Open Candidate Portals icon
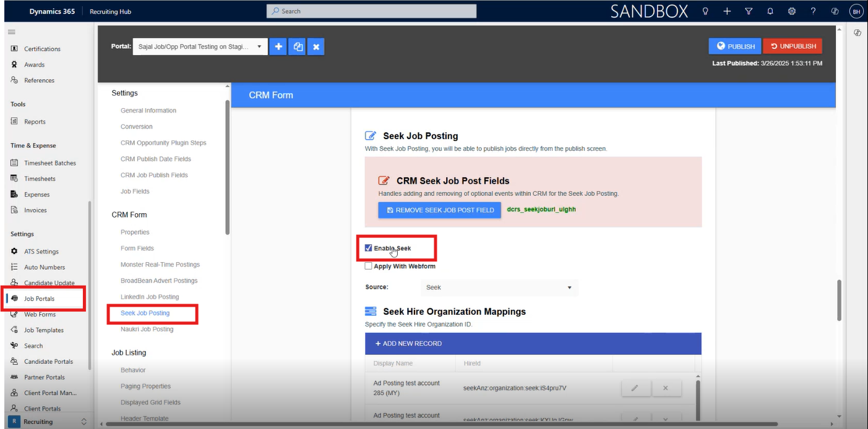Screen dimensions: 868x429 tap(14, 362)
